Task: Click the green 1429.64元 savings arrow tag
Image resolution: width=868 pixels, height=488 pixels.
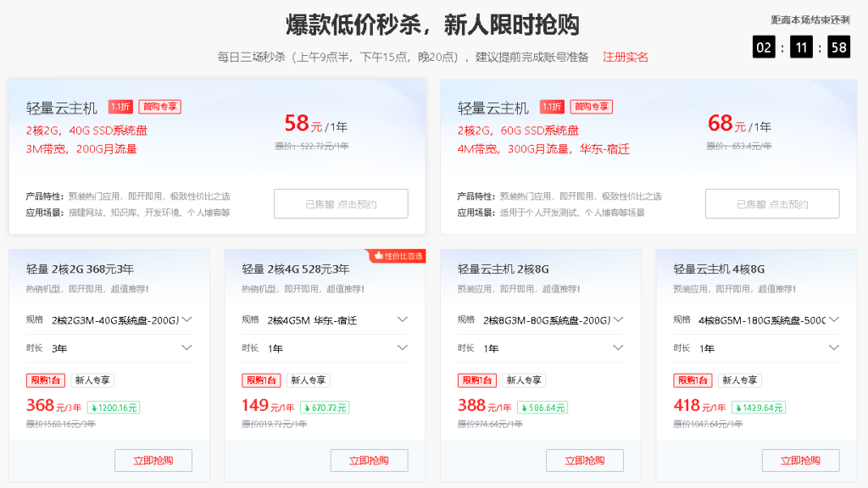Action: [x=758, y=408]
